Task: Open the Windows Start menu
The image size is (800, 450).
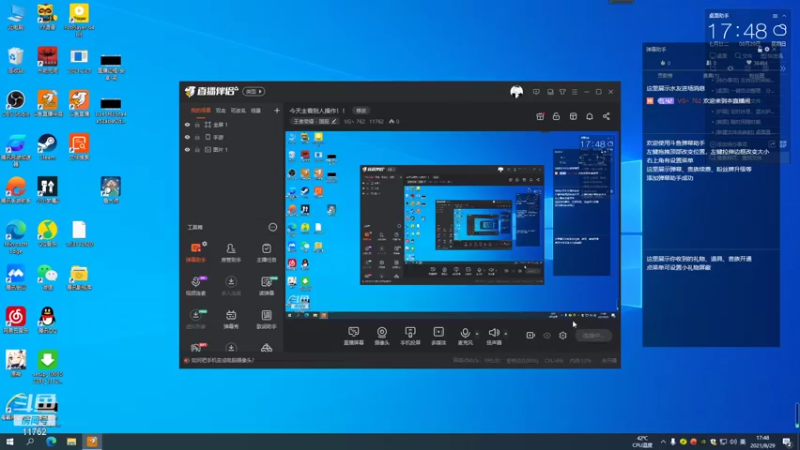Action: [10, 441]
